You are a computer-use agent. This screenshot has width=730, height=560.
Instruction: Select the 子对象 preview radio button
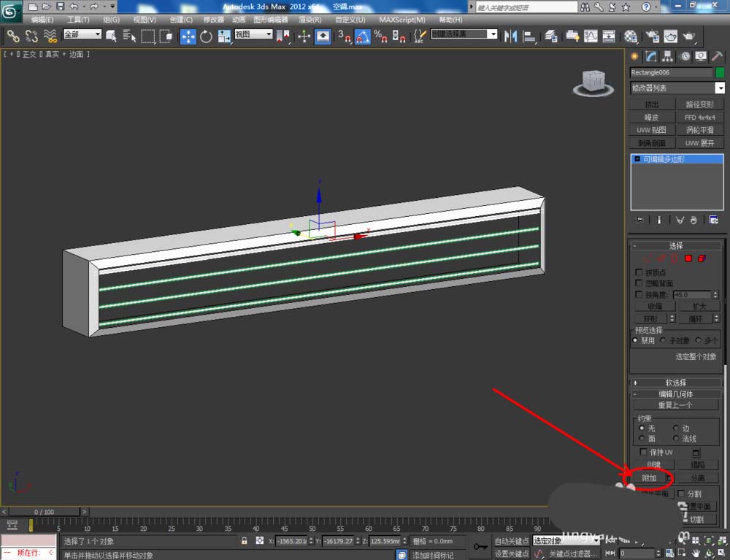(663, 340)
